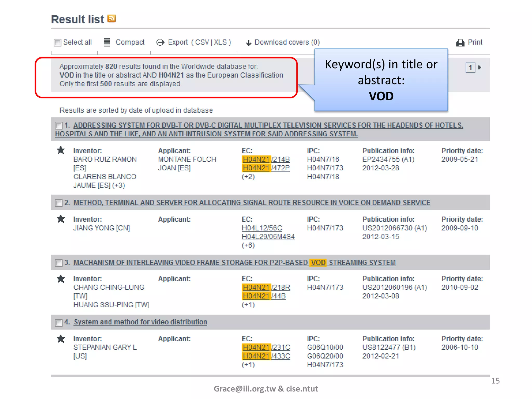Screen dimensions: 532x399
Task: Check the box for result 4 video distribution
Action: [59, 323]
